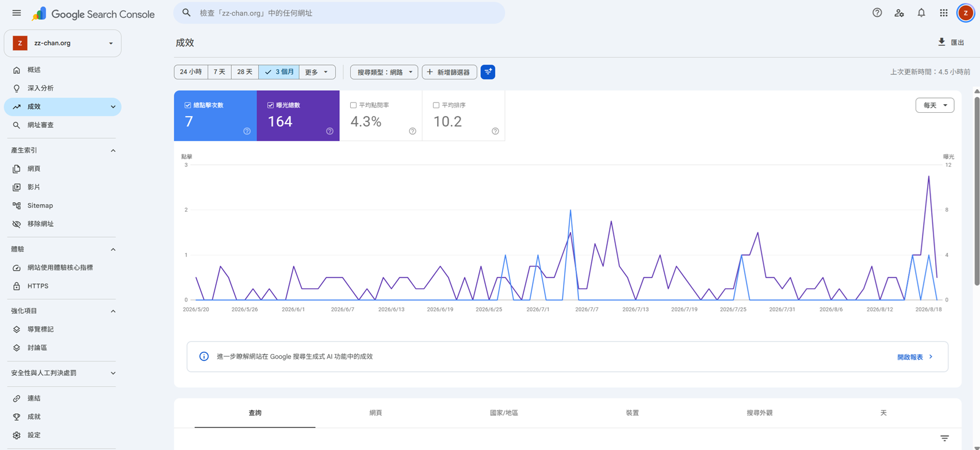This screenshot has height=450, width=980.
Task: Click the 上次更新時間：4.5 小時前 text
Action: point(930,72)
